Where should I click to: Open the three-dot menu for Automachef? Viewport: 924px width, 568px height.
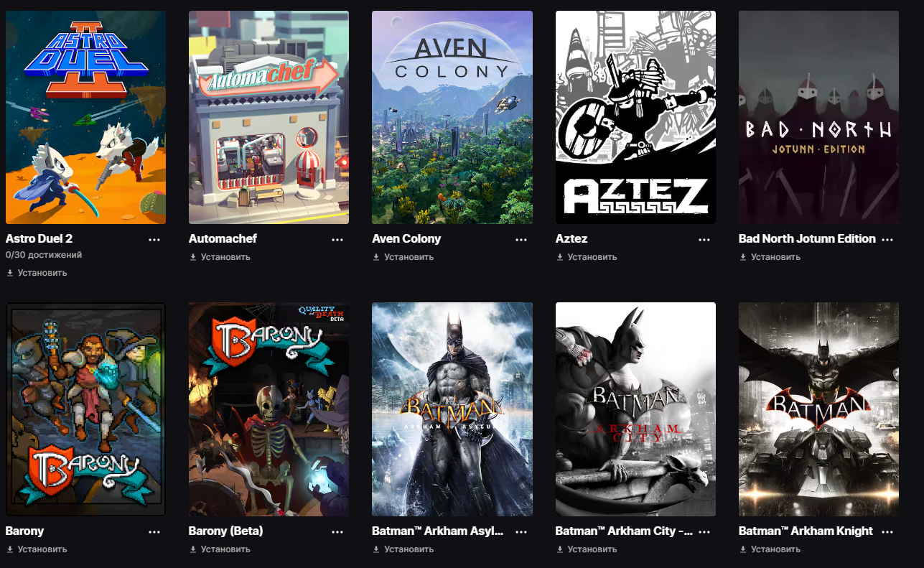[337, 240]
